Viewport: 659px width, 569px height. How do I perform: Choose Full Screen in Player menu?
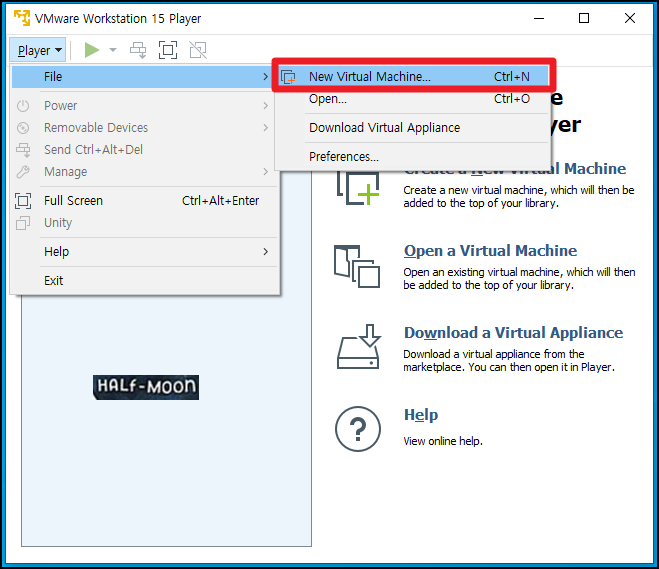click(x=141, y=201)
